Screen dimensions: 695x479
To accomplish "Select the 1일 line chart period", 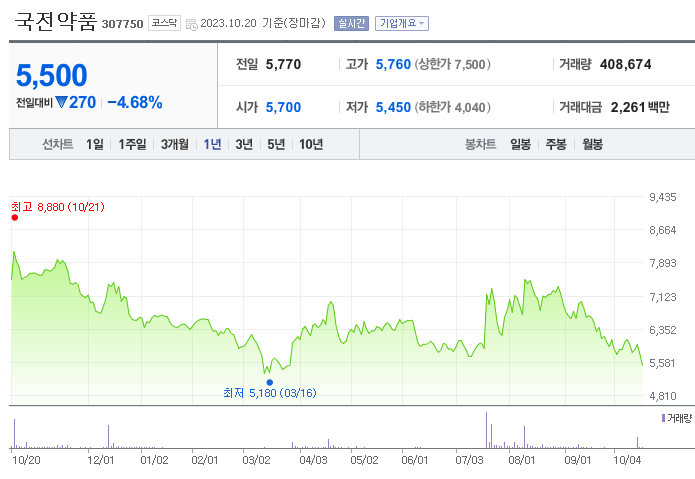I will click(x=94, y=144).
